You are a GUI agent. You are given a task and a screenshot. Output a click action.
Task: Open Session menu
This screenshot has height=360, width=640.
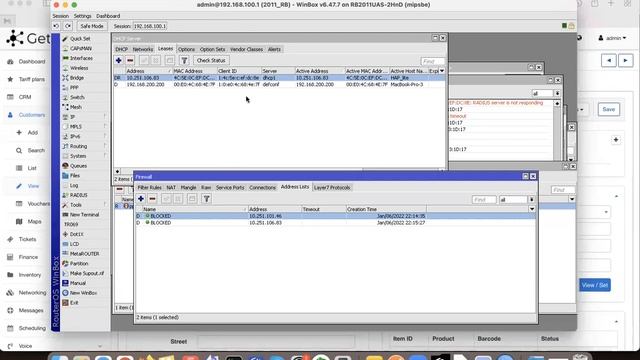pos(60,16)
